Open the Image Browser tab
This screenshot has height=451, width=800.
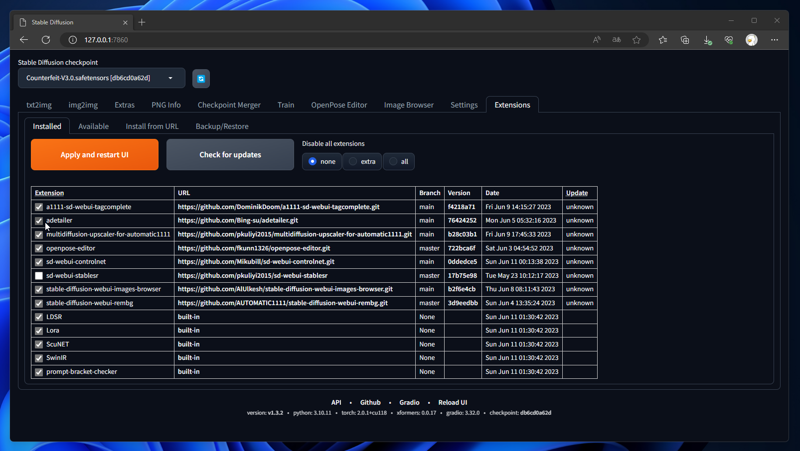click(409, 105)
